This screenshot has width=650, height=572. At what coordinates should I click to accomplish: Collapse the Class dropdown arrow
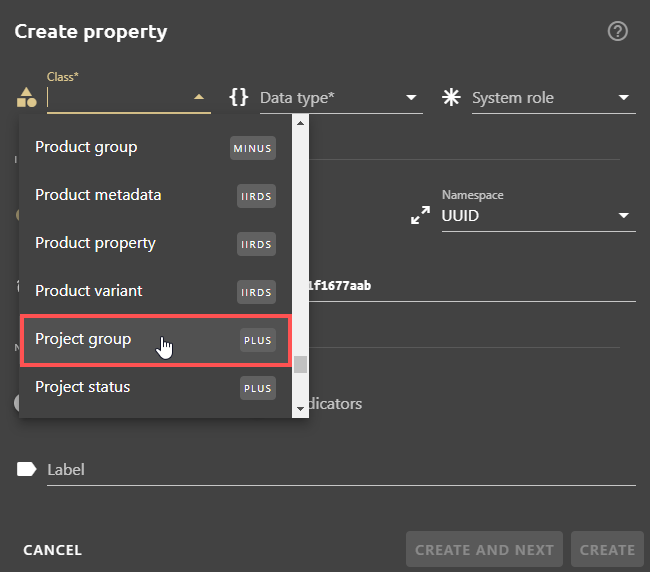(199, 97)
